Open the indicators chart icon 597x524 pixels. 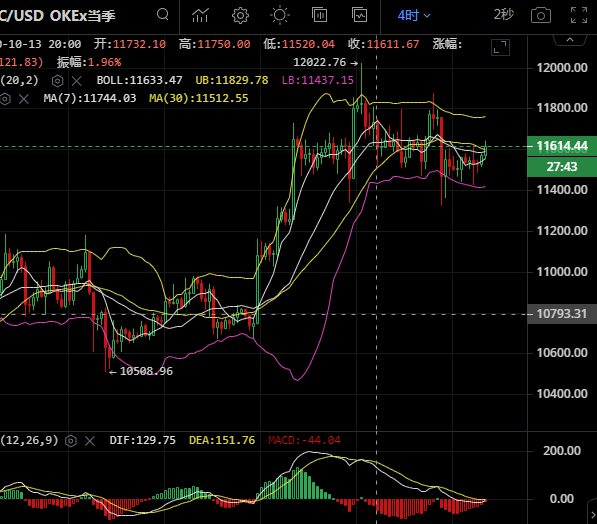(x=200, y=15)
